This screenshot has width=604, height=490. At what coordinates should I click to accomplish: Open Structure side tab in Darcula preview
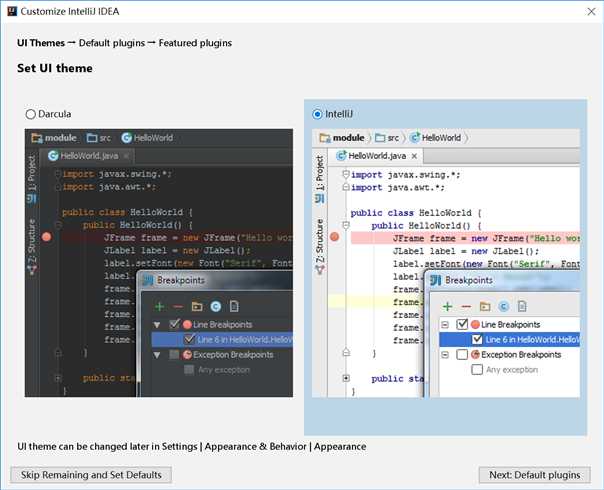click(32, 247)
